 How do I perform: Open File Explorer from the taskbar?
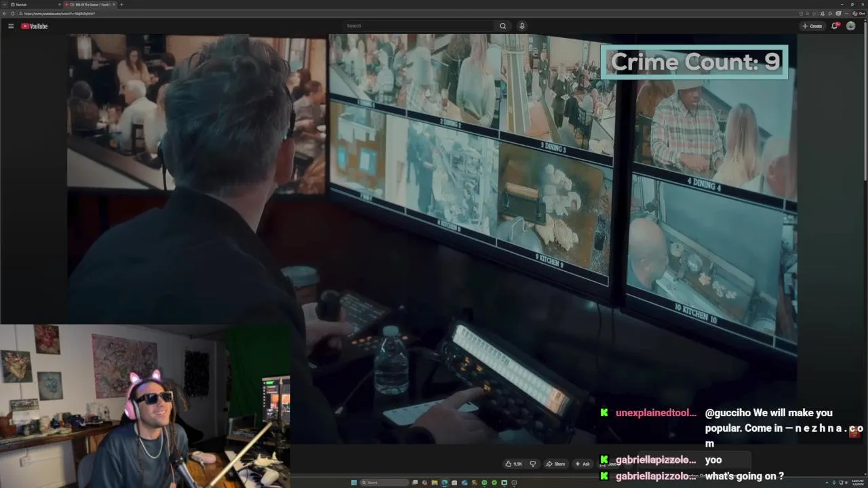434,483
